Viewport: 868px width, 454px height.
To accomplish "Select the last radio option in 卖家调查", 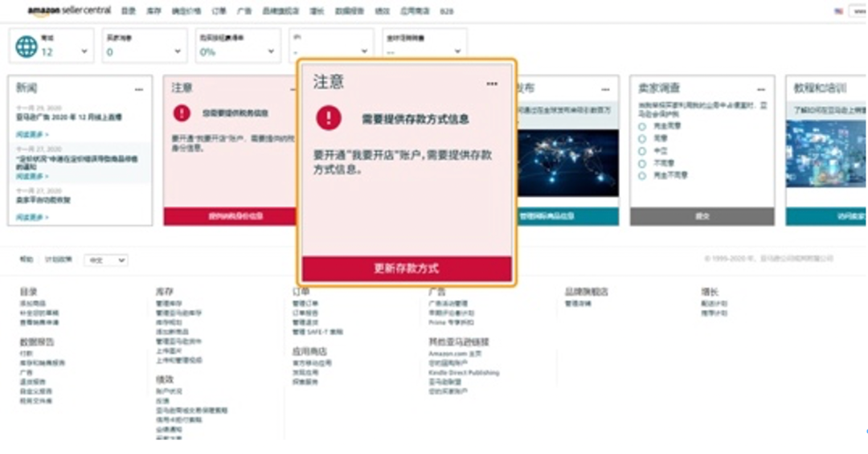I will [x=642, y=174].
